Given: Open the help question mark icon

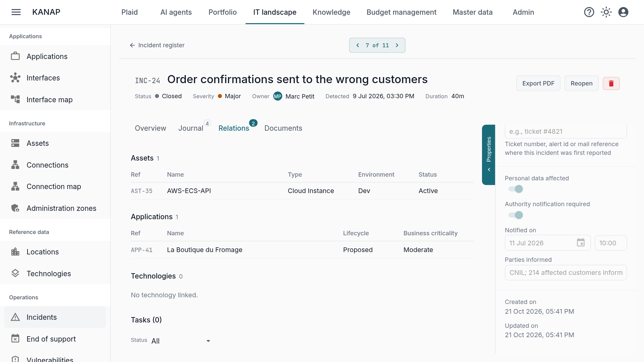Looking at the screenshot, I should [589, 12].
